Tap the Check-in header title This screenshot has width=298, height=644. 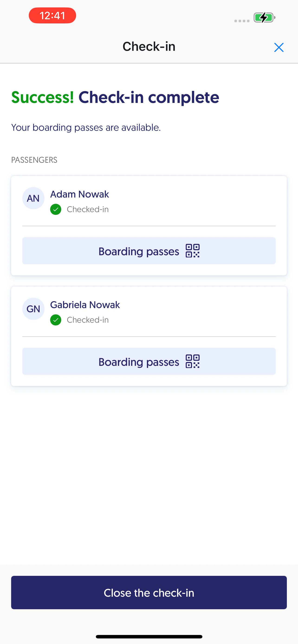click(149, 47)
